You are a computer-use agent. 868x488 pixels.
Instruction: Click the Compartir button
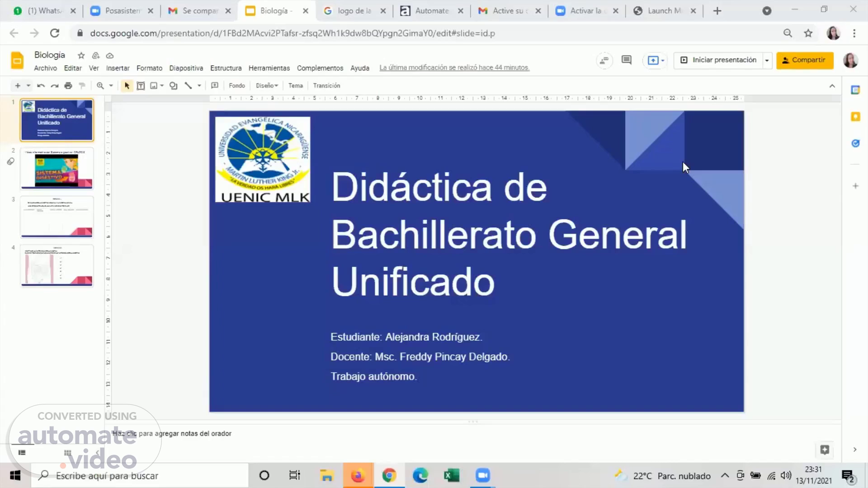805,60
